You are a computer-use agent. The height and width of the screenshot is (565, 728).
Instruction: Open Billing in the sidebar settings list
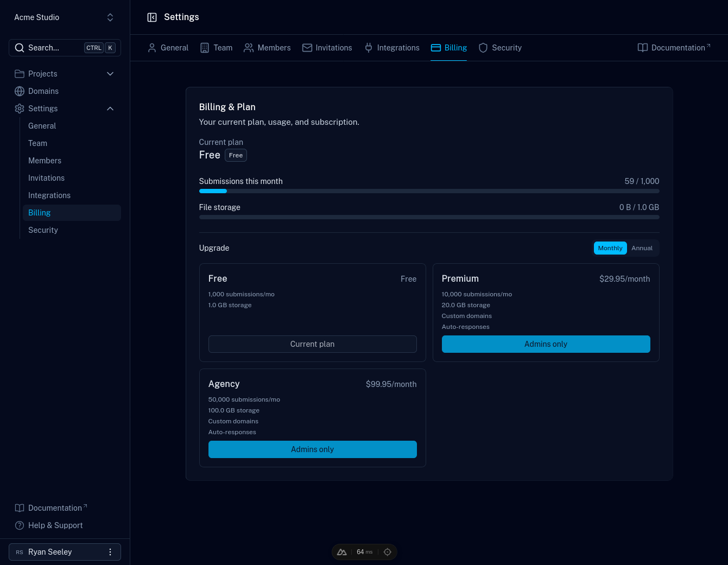pyautogui.click(x=71, y=213)
